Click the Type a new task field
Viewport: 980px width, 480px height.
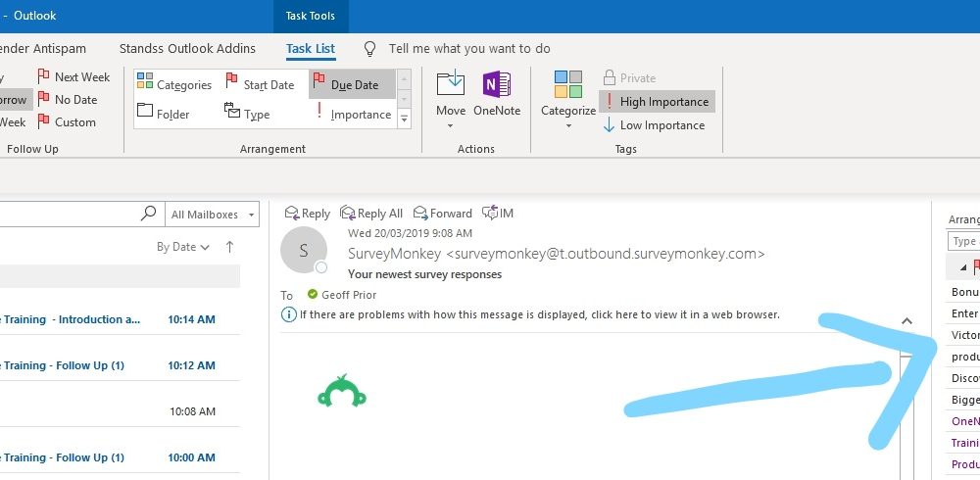964,241
